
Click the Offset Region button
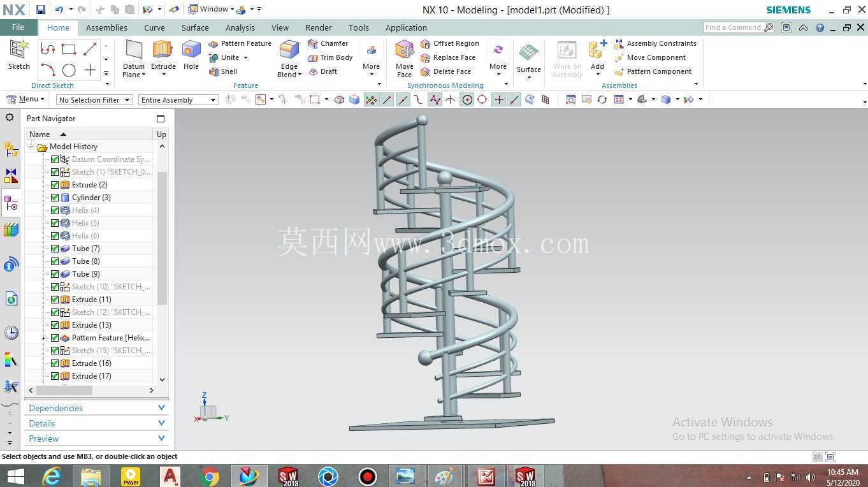tap(450, 43)
